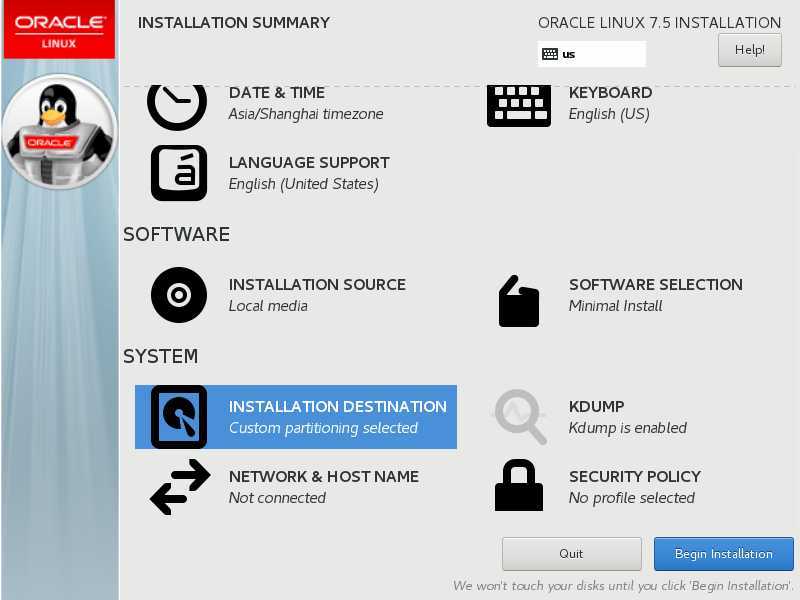
Task: Open SECURITY POLICY label
Action: click(635, 477)
